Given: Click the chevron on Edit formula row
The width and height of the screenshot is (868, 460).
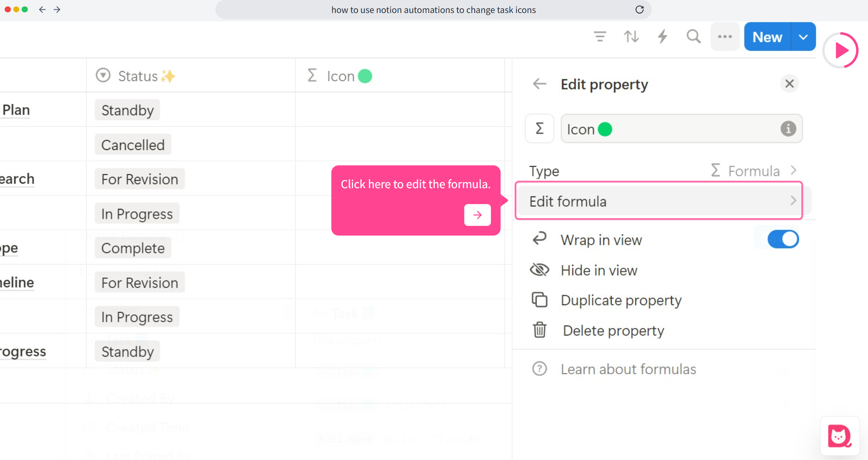Looking at the screenshot, I should pyautogui.click(x=793, y=201).
